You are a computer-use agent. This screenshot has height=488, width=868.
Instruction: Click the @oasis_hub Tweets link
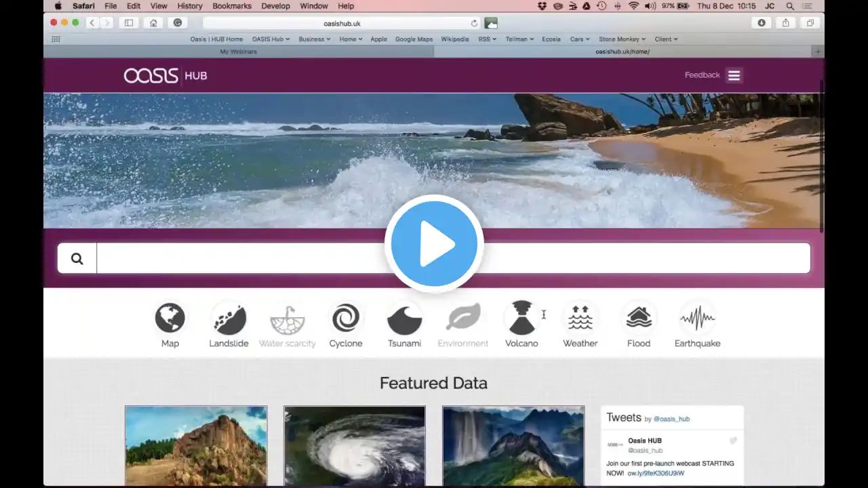(671, 419)
